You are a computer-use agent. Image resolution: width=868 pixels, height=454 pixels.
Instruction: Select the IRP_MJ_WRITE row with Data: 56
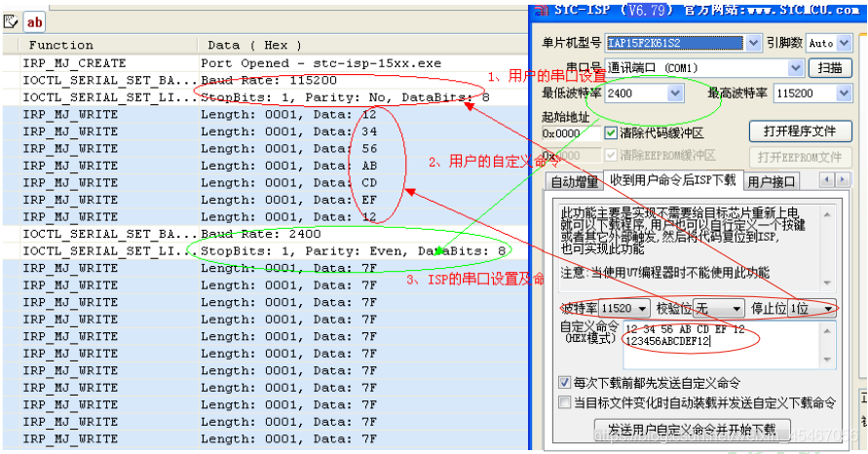pyautogui.click(x=266, y=148)
